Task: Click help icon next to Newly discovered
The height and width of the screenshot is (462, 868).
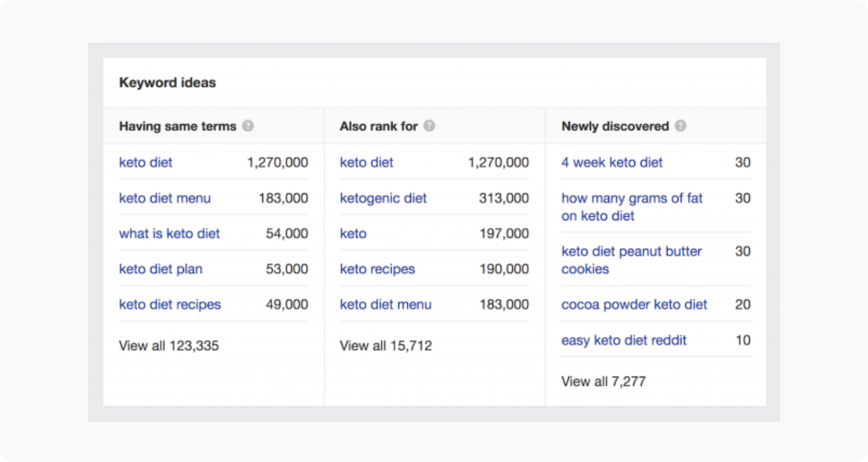Action: [x=680, y=126]
